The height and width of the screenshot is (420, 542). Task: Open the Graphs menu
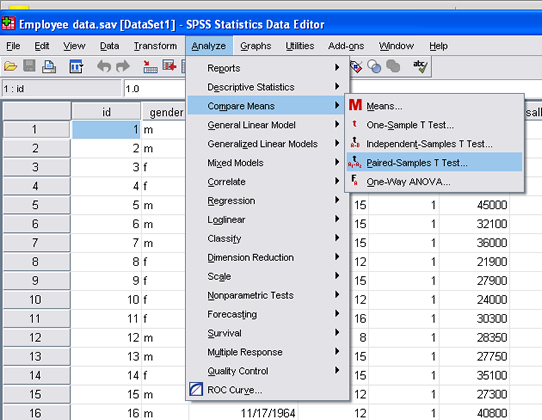click(x=255, y=46)
